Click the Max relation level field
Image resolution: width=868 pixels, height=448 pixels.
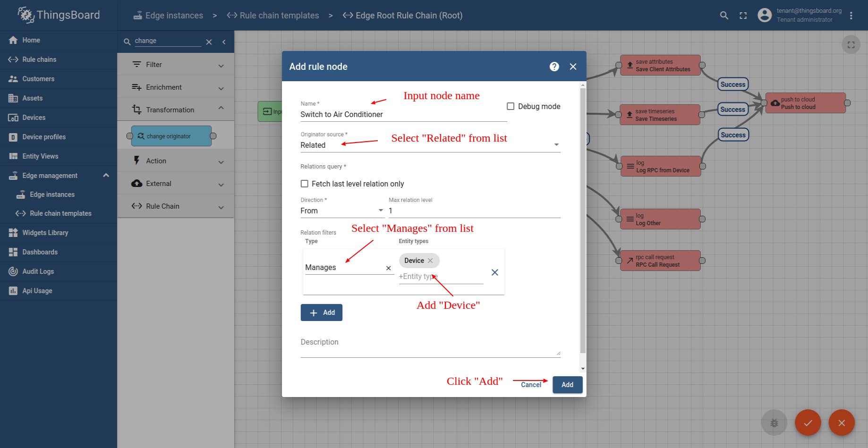475,211
